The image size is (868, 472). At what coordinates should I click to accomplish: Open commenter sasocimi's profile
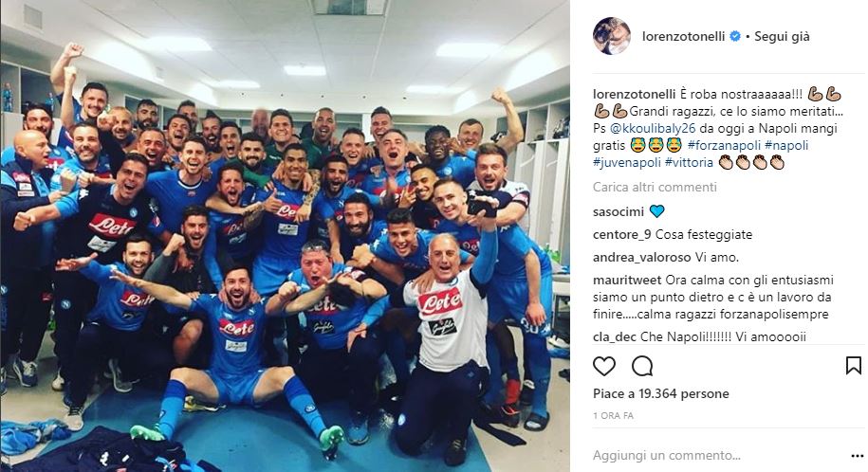619,212
